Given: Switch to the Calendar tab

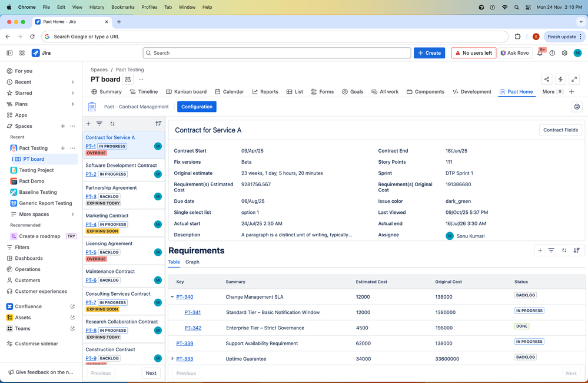Looking at the screenshot, I should [229, 91].
